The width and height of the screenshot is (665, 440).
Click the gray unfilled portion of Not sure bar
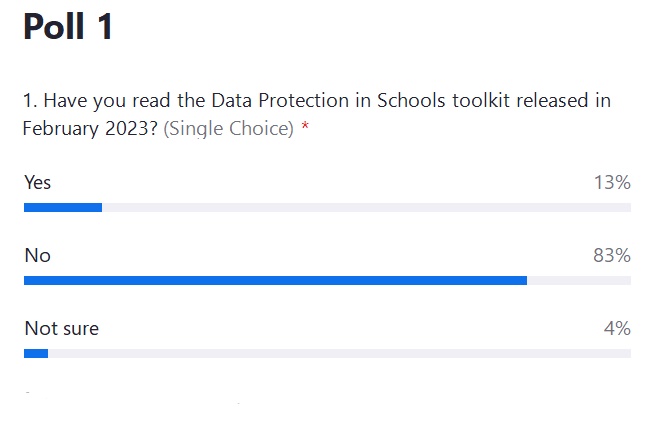click(339, 353)
